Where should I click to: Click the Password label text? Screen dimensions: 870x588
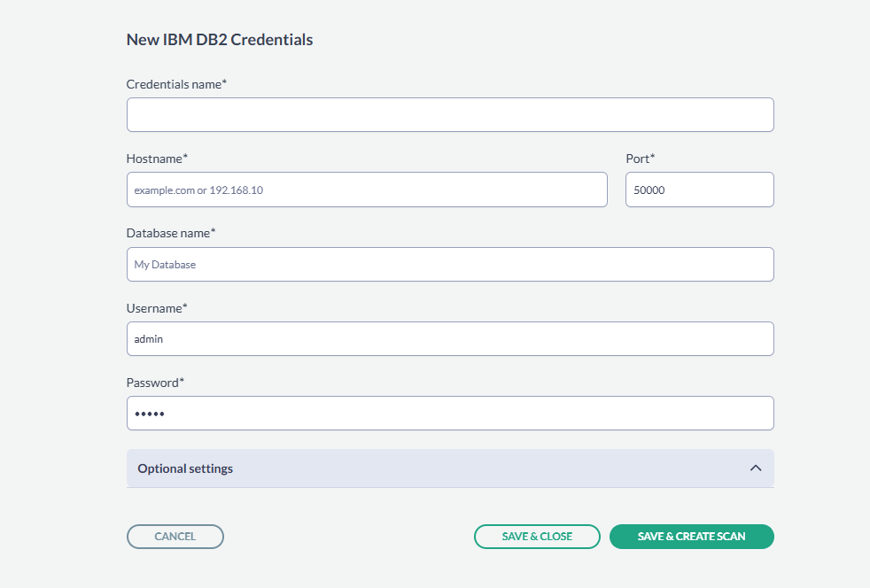point(155,382)
